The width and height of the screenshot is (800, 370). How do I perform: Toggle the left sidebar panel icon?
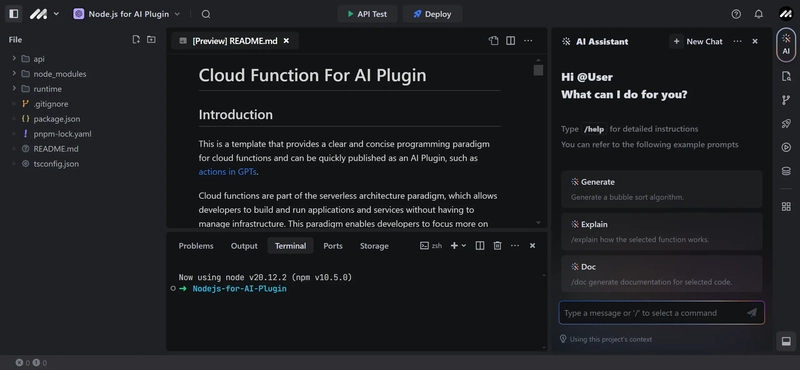[14, 14]
